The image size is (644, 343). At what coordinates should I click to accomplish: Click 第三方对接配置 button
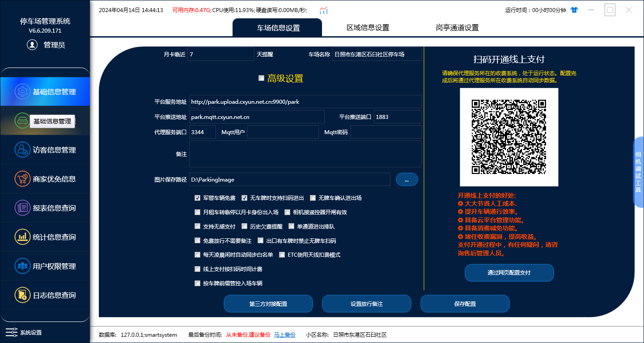268,304
